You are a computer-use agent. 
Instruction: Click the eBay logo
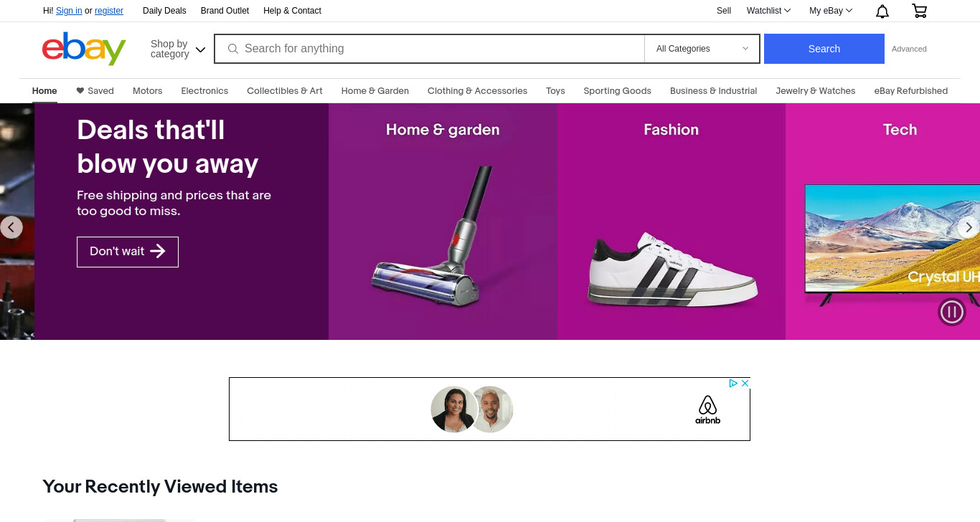tap(84, 49)
